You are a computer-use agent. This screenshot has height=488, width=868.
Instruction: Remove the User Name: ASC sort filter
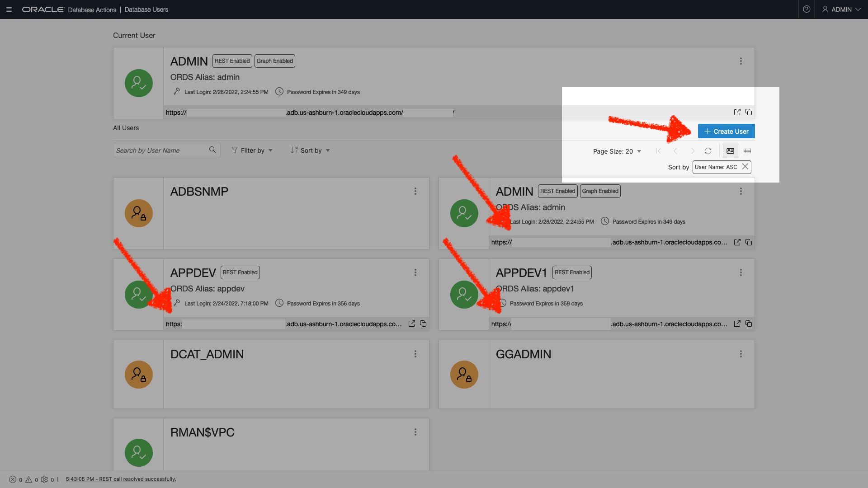click(x=745, y=167)
